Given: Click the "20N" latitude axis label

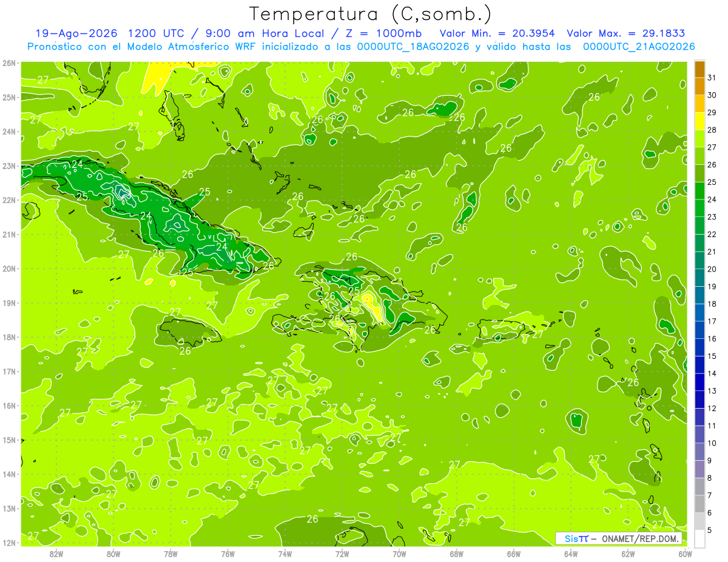Looking at the screenshot, I should click(9, 269).
